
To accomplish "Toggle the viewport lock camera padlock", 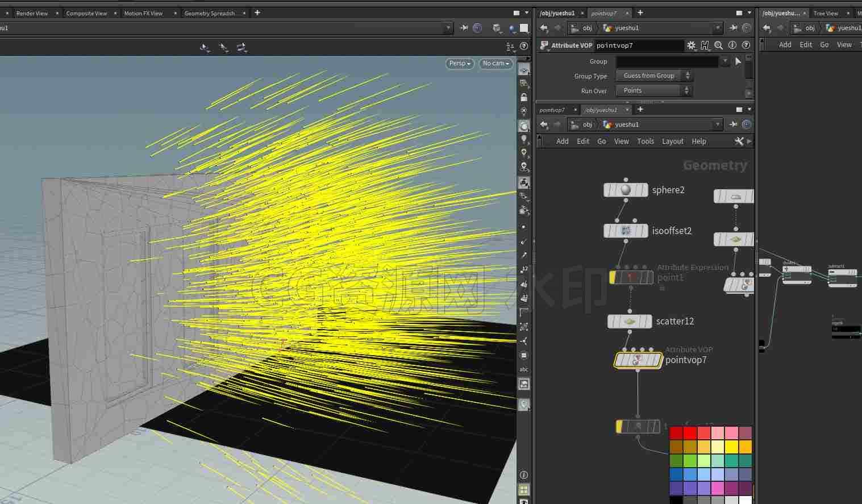I will (x=524, y=97).
